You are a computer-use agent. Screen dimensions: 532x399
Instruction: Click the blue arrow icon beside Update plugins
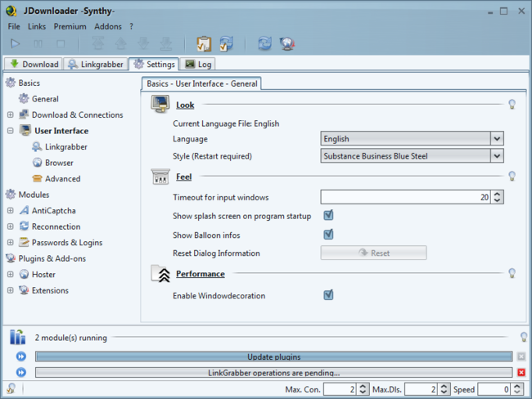21,356
